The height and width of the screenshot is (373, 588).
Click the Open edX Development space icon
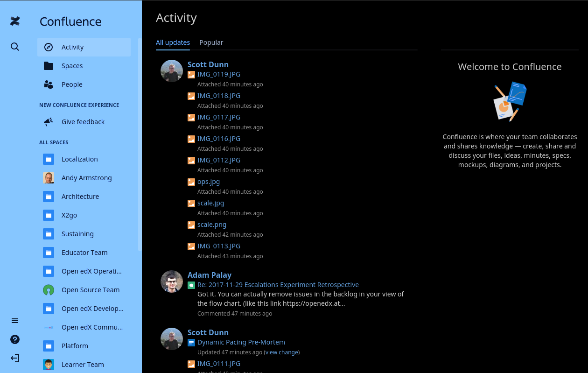click(49, 309)
